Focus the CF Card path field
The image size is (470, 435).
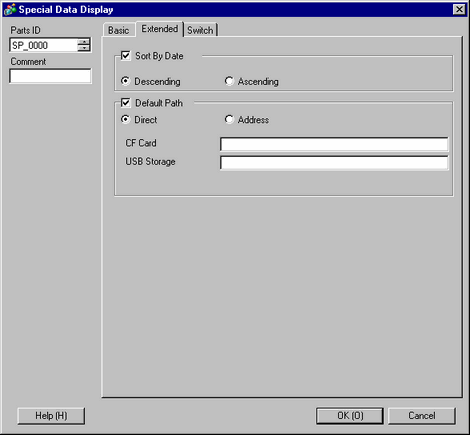click(x=334, y=144)
